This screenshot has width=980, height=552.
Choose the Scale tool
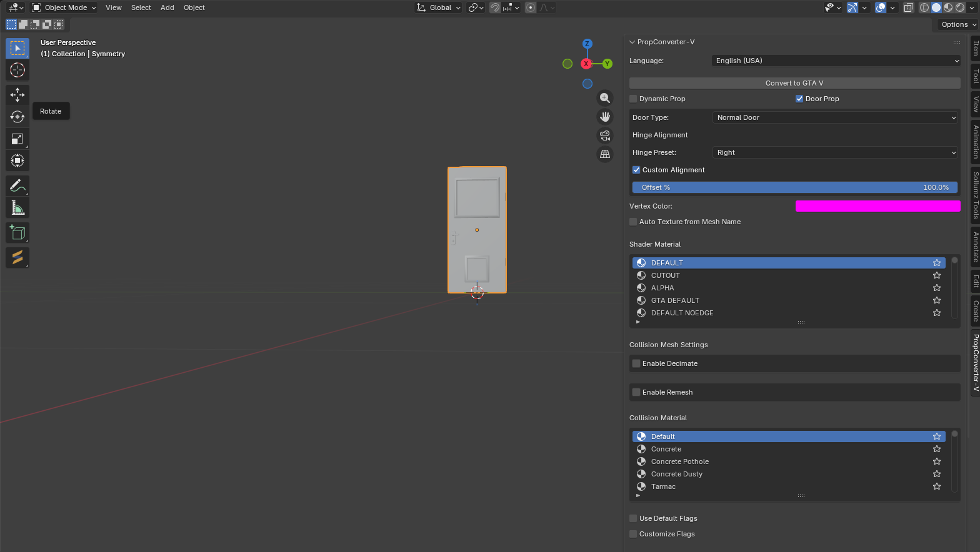point(17,139)
